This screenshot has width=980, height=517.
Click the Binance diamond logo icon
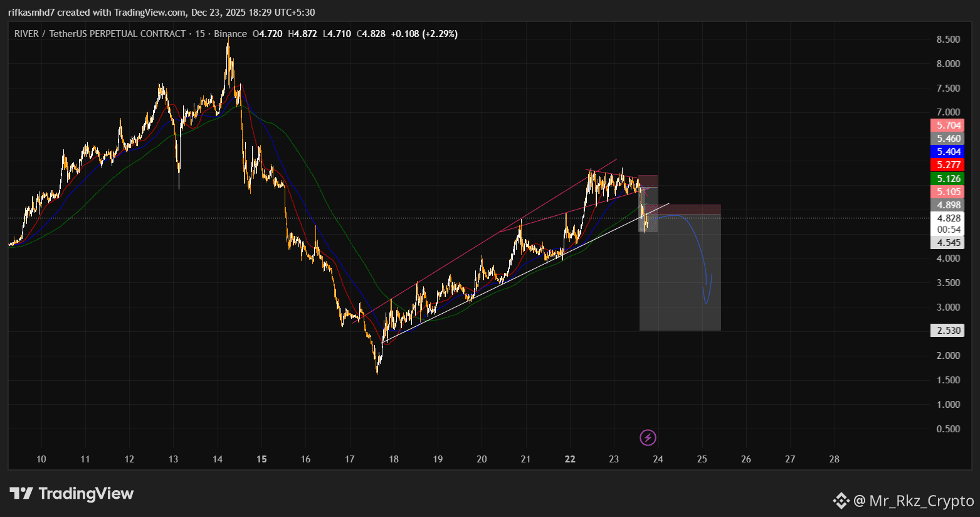coord(841,501)
